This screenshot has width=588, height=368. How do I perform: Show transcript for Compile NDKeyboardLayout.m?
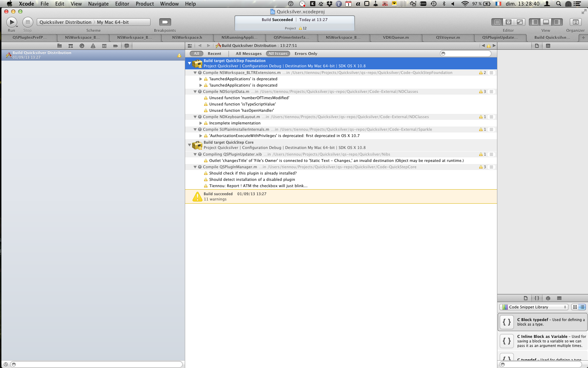pyautogui.click(x=491, y=117)
